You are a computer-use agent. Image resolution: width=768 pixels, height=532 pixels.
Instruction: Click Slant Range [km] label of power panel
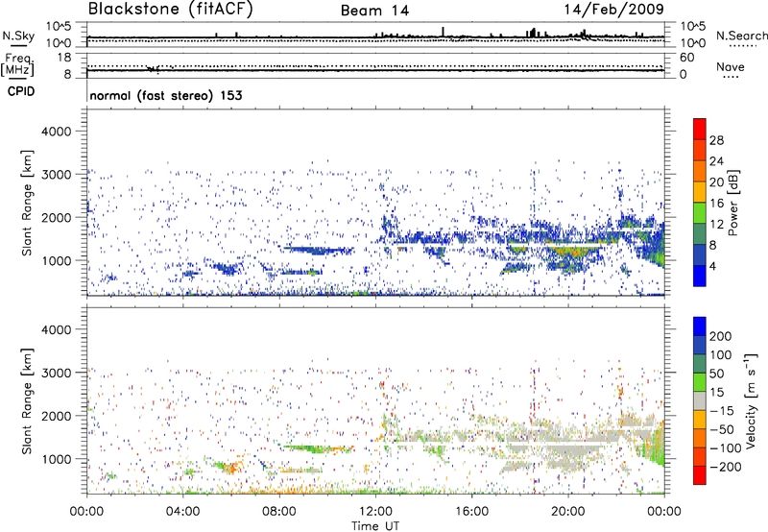coord(28,203)
